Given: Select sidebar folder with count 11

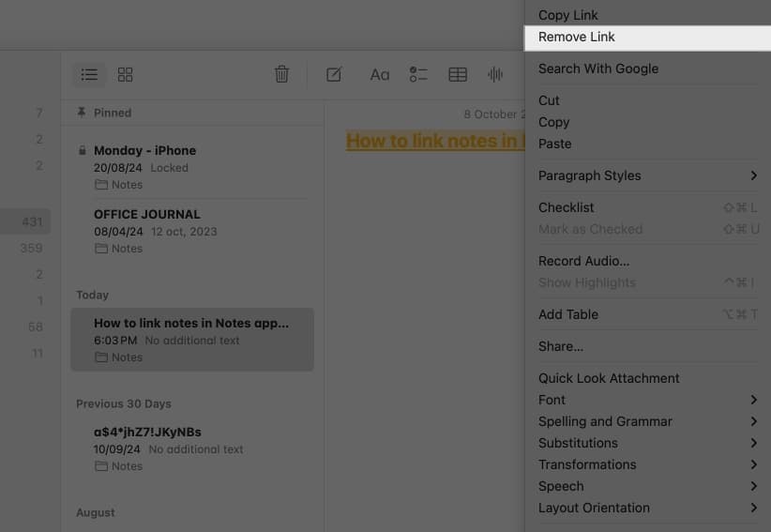Looking at the screenshot, I should click(x=25, y=354).
